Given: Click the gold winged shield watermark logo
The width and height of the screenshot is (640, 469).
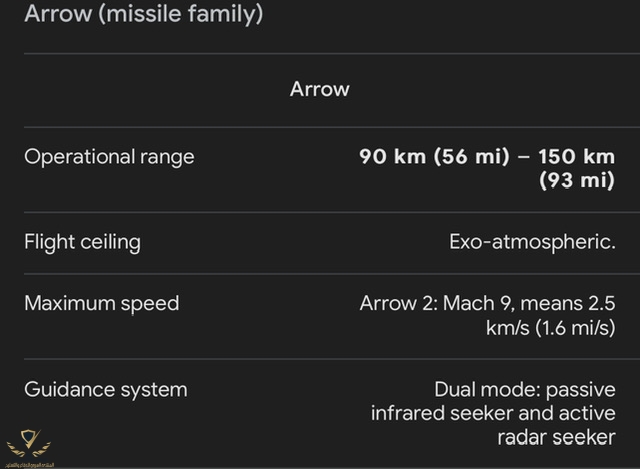Looking at the screenshot, I should point(29,444).
